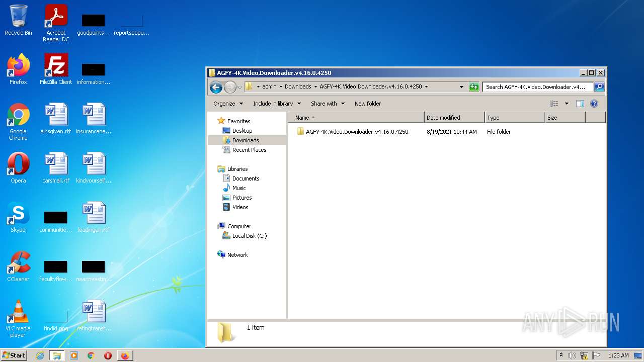Viewport: 644px width, 362px height.
Task: Open Internet Explorer from taskbar
Action: point(40,355)
